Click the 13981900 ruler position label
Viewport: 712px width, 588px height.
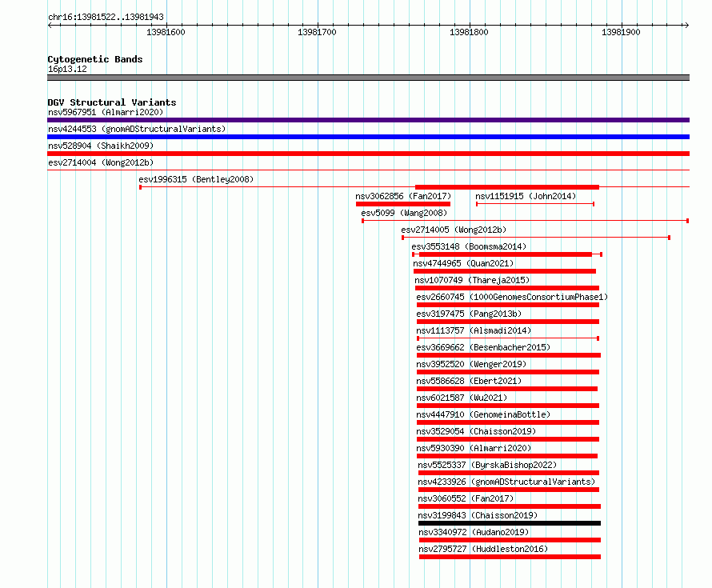[x=621, y=32]
